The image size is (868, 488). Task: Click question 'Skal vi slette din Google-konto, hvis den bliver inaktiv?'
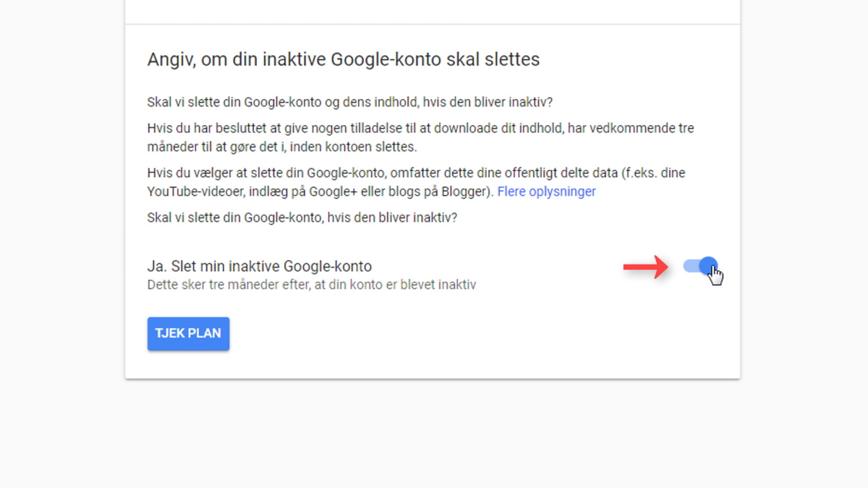click(x=302, y=217)
